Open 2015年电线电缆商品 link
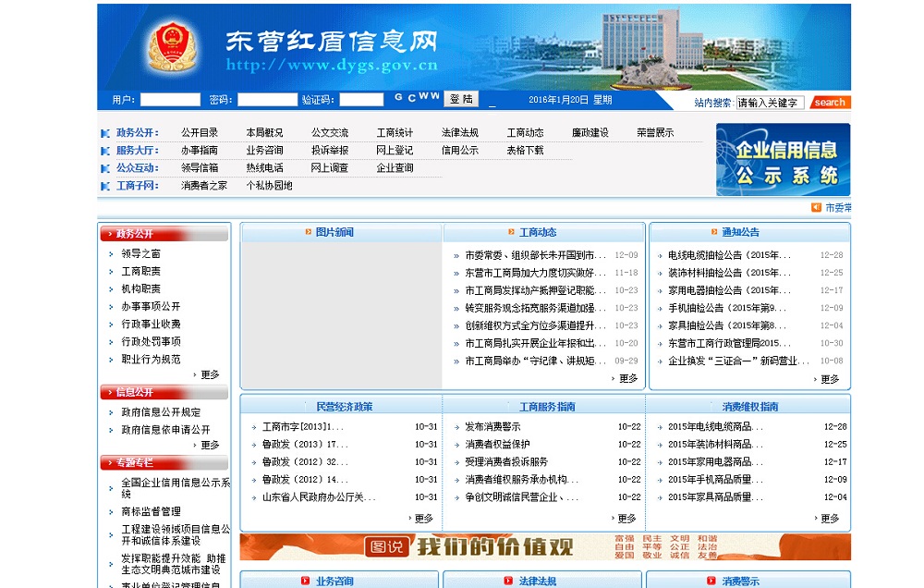Viewport: 924px width, 588px height. tap(715, 427)
